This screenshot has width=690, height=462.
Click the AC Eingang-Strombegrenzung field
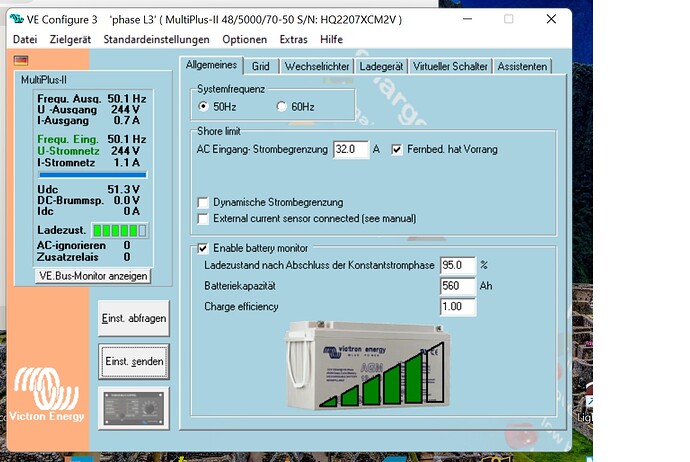point(351,150)
